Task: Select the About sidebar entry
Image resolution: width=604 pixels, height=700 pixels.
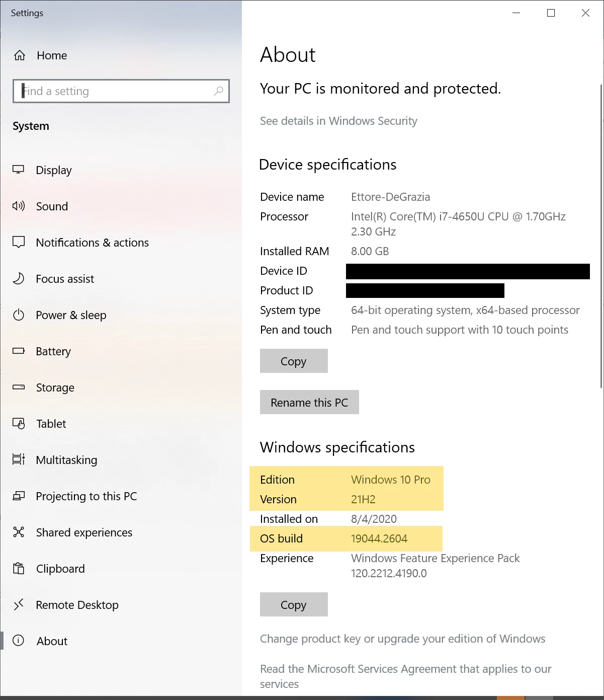Action: tap(52, 641)
